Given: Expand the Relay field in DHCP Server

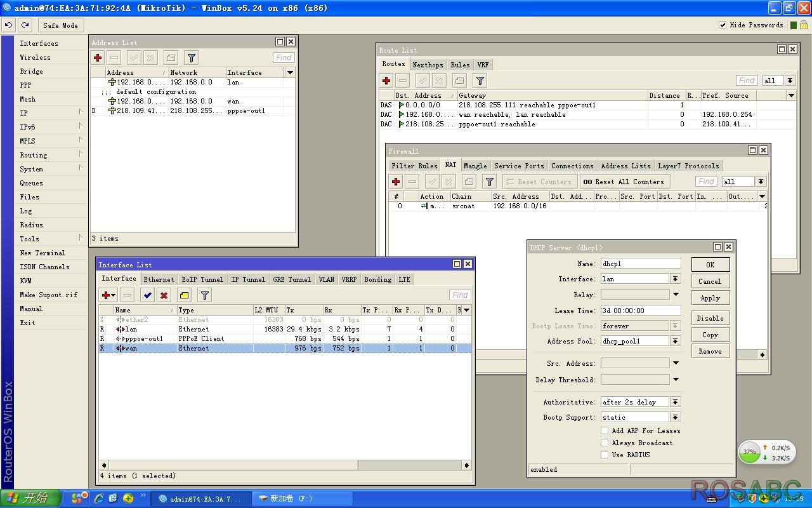Looking at the screenshot, I should [x=676, y=295].
